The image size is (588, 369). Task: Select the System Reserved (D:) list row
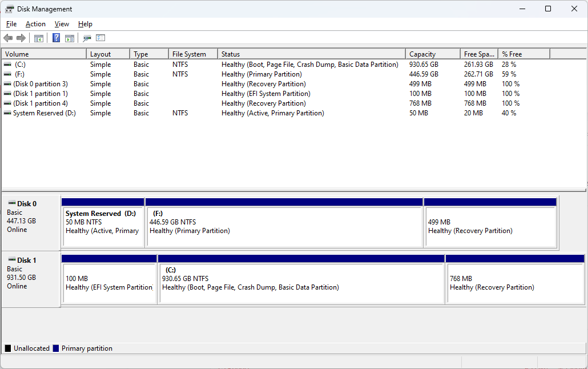pyautogui.click(x=276, y=113)
